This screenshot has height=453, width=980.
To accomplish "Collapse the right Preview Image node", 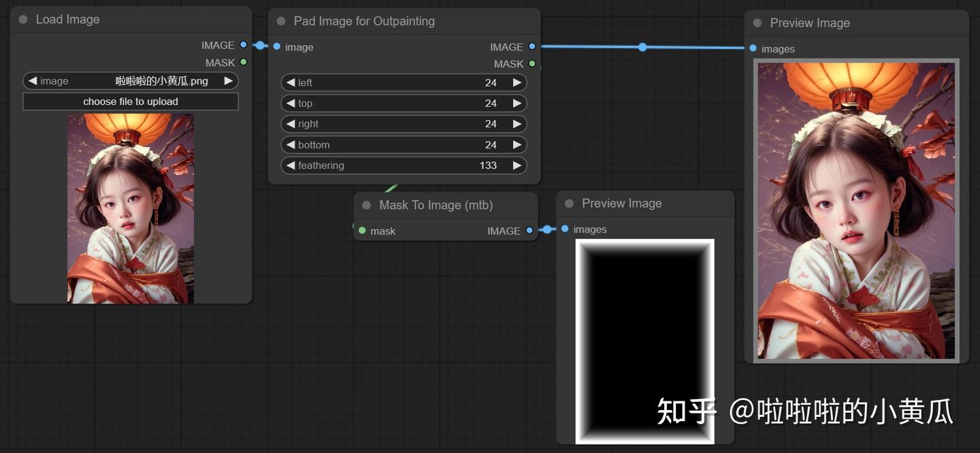I will pyautogui.click(x=755, y=22).
